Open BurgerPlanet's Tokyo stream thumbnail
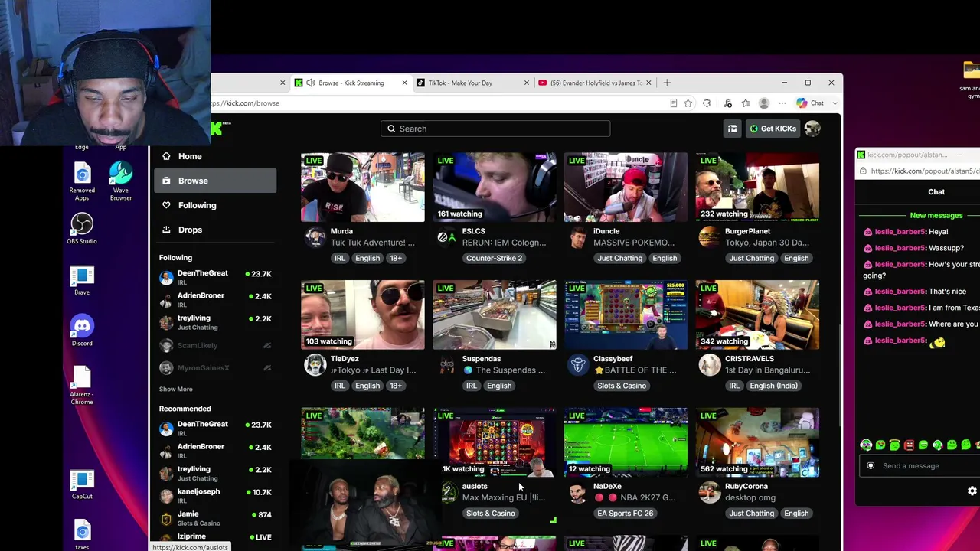Image resolution: width=980 pixels, height=551 pixels. click(757, 187)
